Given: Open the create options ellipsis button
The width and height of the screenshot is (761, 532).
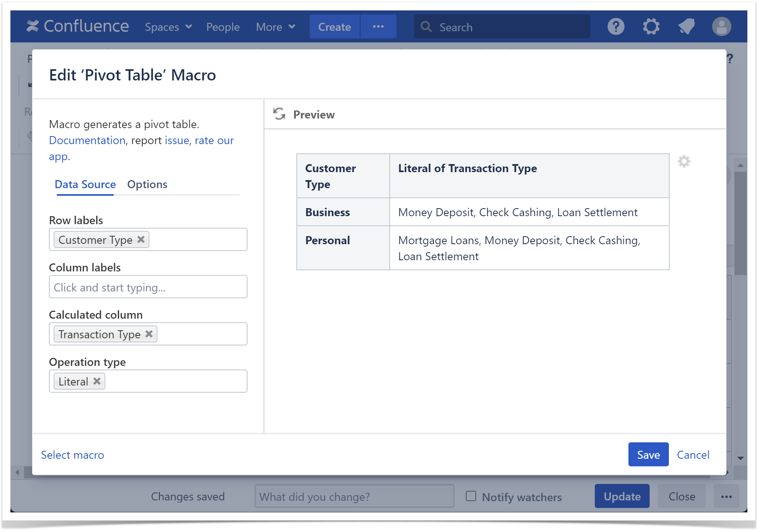Looking at the screenshot, I should (378, 27).
